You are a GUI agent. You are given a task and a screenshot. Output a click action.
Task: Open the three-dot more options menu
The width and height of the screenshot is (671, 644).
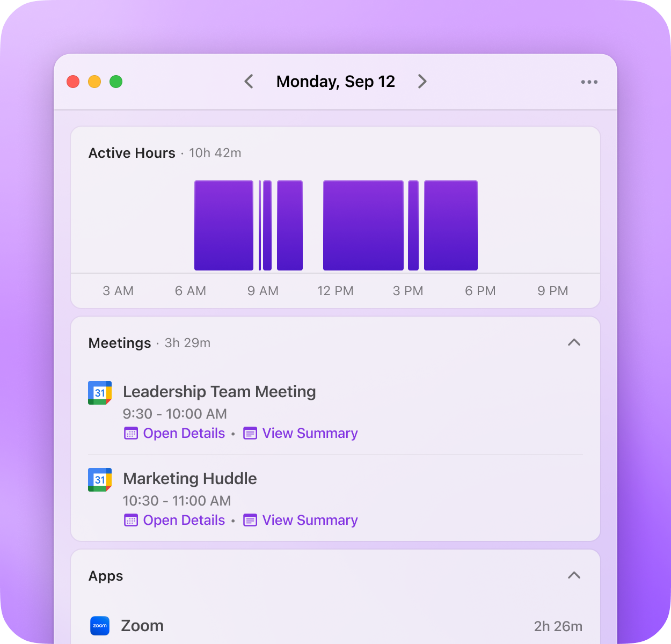pos(589,82)
